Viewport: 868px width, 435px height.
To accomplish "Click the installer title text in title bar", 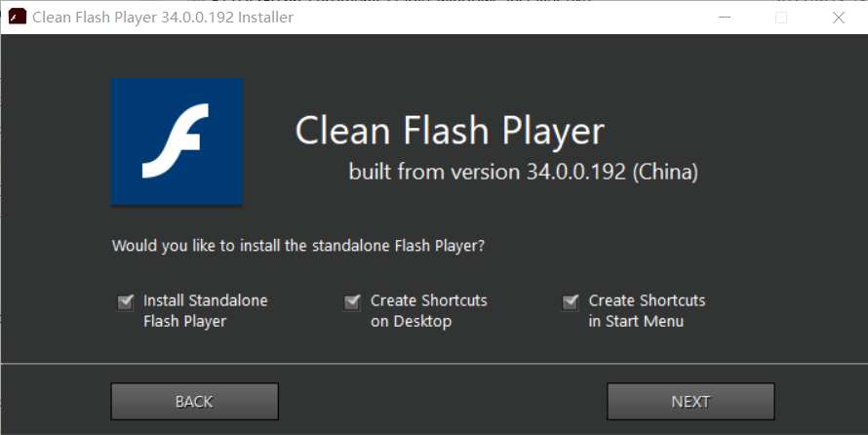I will pos(163,18).
